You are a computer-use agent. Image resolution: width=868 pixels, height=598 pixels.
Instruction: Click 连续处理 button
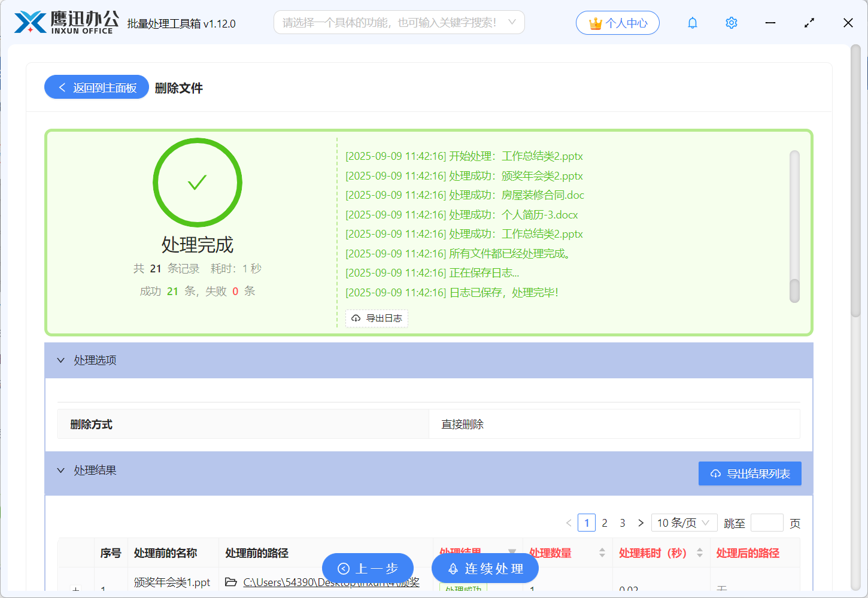point(485,568)
